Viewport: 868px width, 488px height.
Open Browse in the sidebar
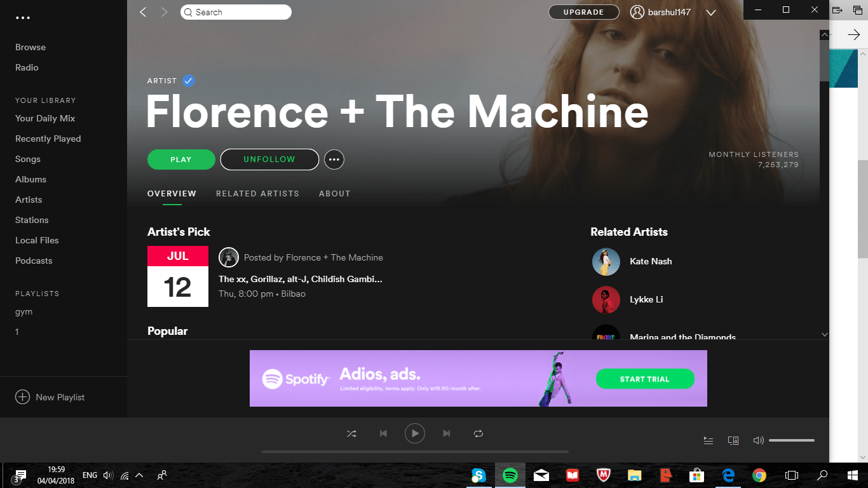(31, 47)
